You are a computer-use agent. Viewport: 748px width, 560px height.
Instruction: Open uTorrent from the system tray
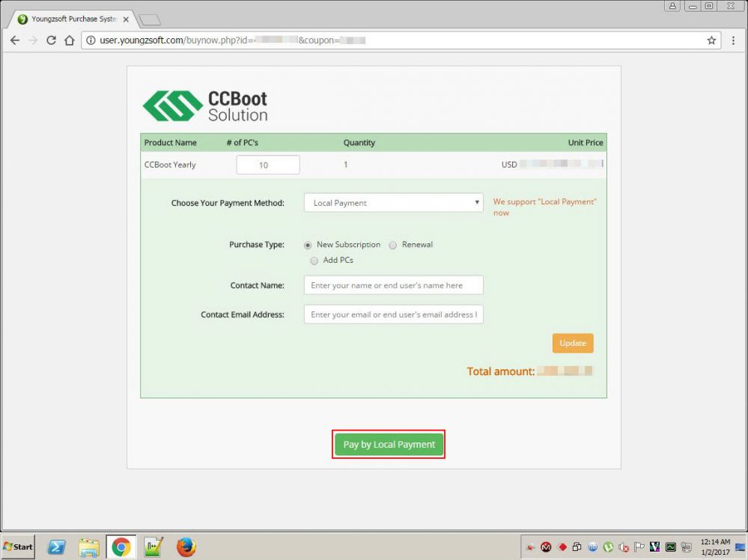coord(609,547)
